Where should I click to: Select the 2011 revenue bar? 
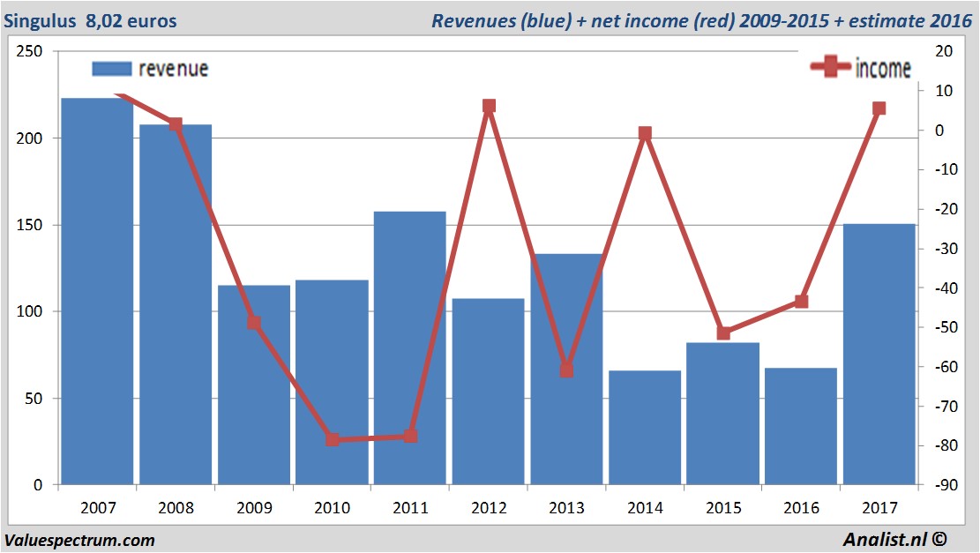(410, 348)
